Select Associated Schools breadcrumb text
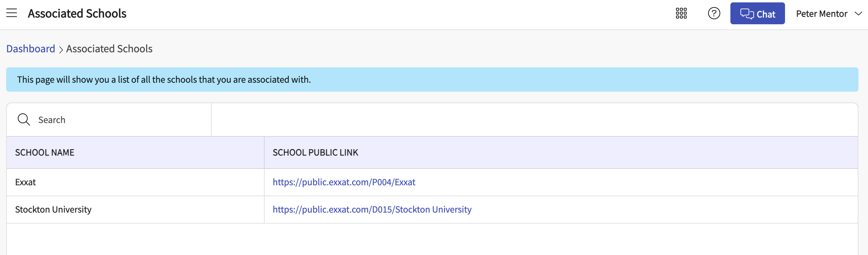This screenshot has width=868, height=255. click(x=109, y=49)
